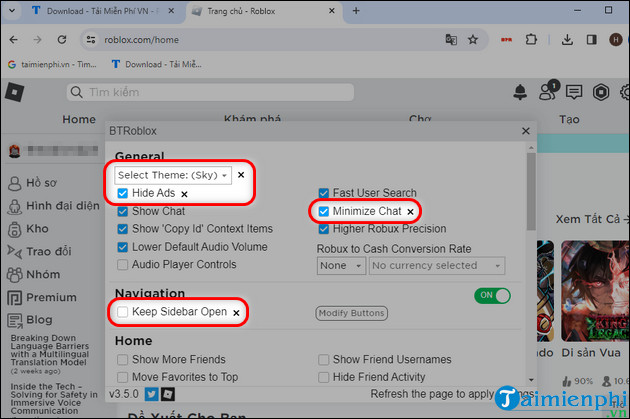Viewport: 630px width, 419px height.
Task: Switch to the Download - Tải Miễn Phí VN tab
Action: 102,11
